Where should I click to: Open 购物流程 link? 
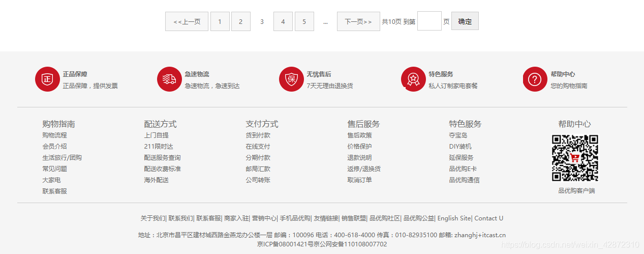coord(54,135)
